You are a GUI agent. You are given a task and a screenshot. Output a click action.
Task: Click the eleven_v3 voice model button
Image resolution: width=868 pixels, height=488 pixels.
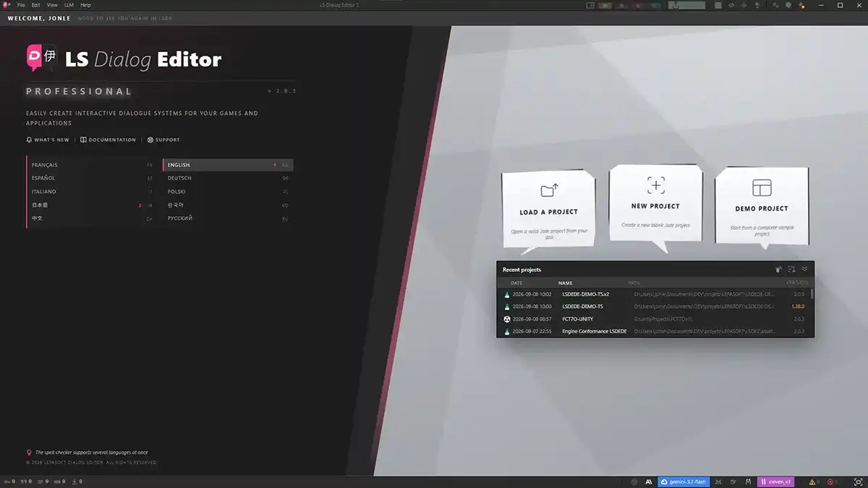click(x=775, y=481)
